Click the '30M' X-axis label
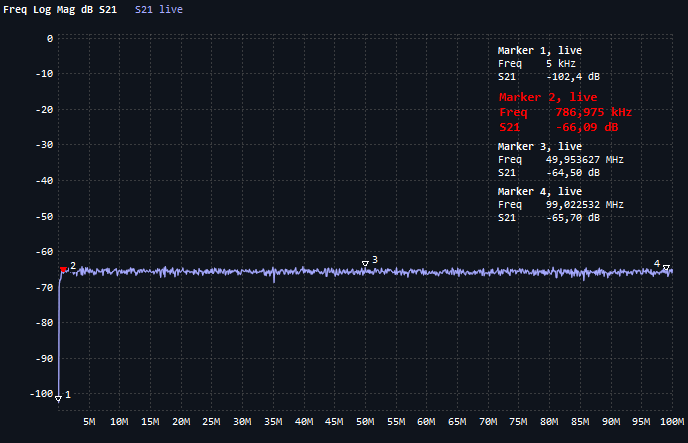 click(242, 422)
